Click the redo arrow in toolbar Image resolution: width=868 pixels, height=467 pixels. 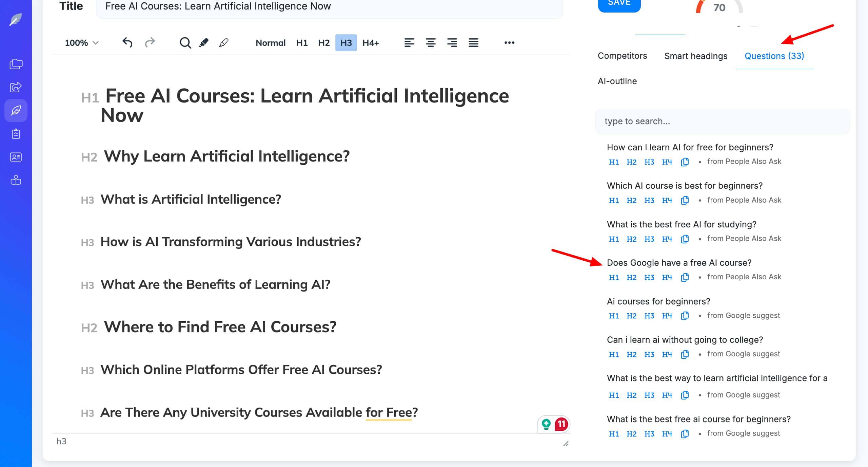[150, 42]
